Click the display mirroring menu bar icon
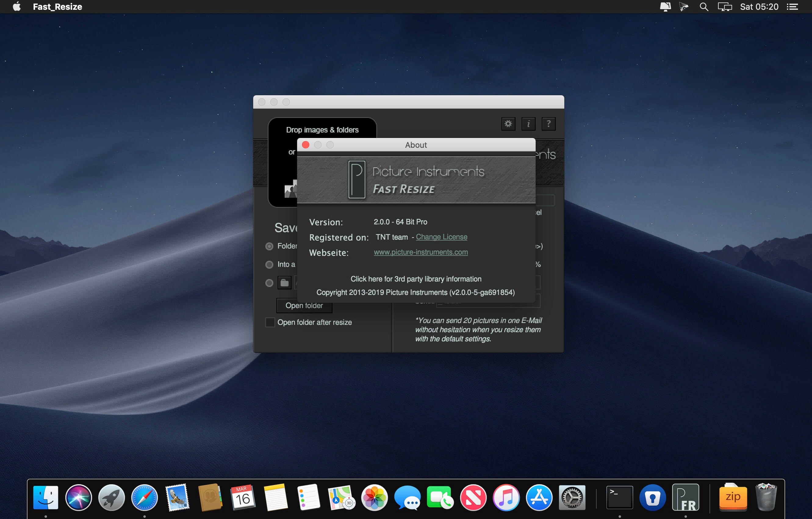 click(x=725, y=7)
